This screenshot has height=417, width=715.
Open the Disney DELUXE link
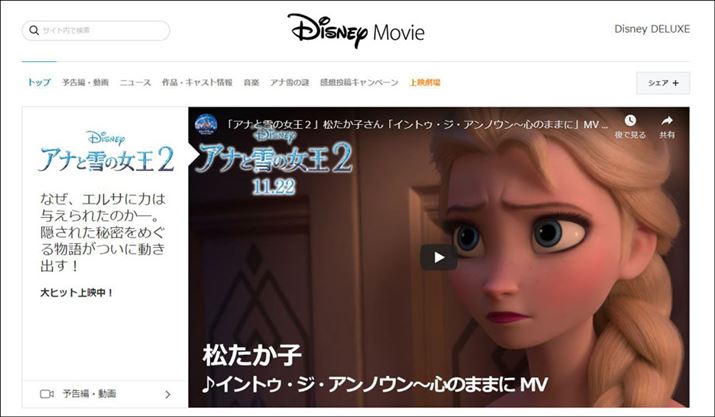coord(652,29)
